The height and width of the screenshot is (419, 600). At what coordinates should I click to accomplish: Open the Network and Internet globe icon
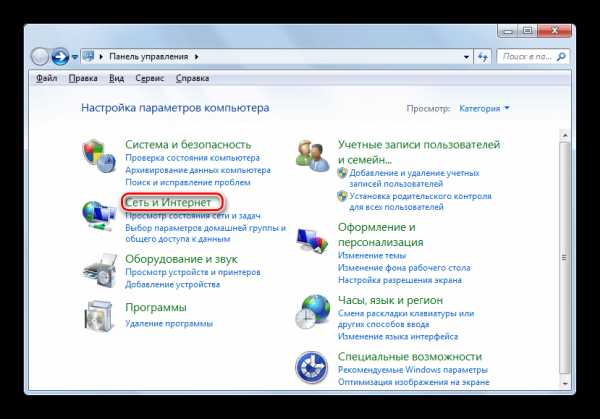click(x=99, y=216)
